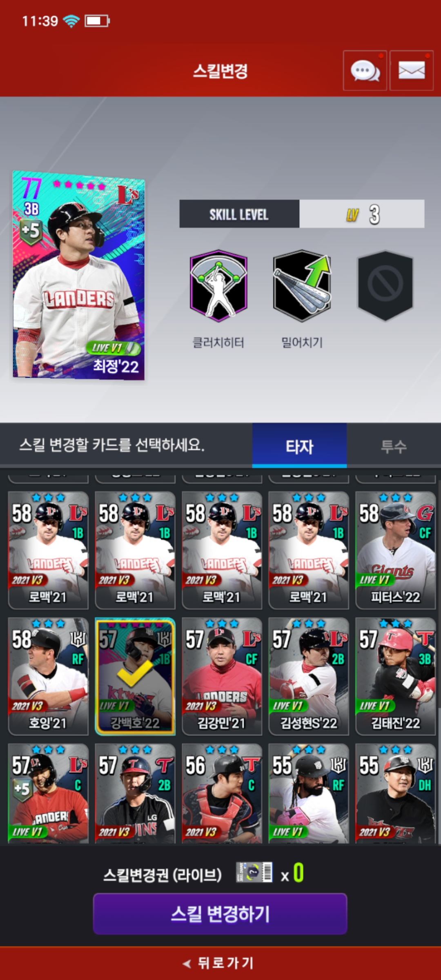441x980 pixels.
Task: Select the 55 overall DH card
Action: coord(395,793)
